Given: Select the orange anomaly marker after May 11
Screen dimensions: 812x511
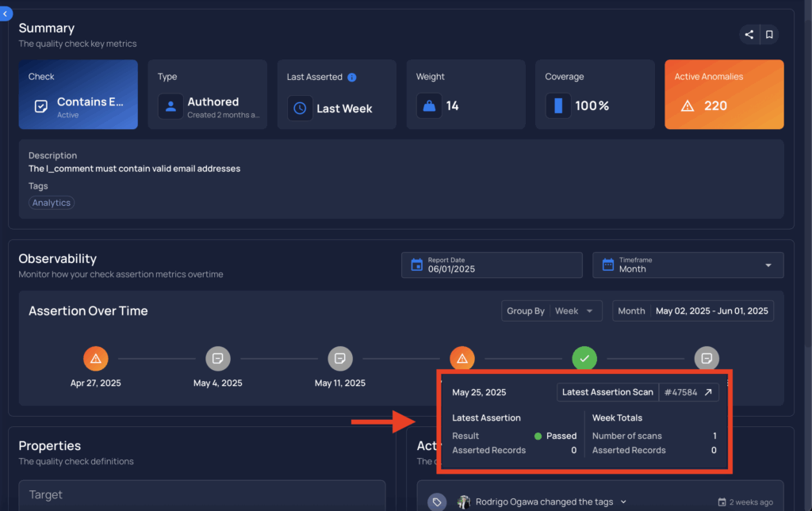Looking at the screenshot, I should coord(462,358).
